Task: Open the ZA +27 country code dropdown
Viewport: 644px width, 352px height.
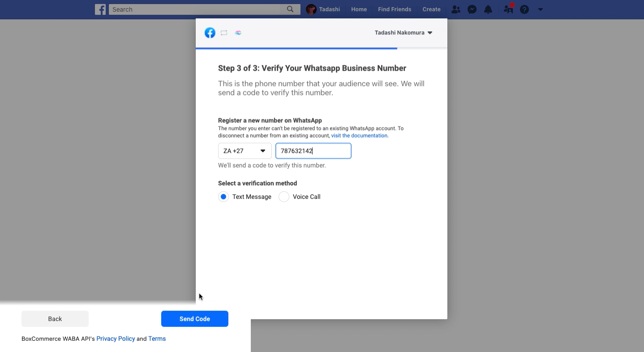Action: click(x=245, y=151)
